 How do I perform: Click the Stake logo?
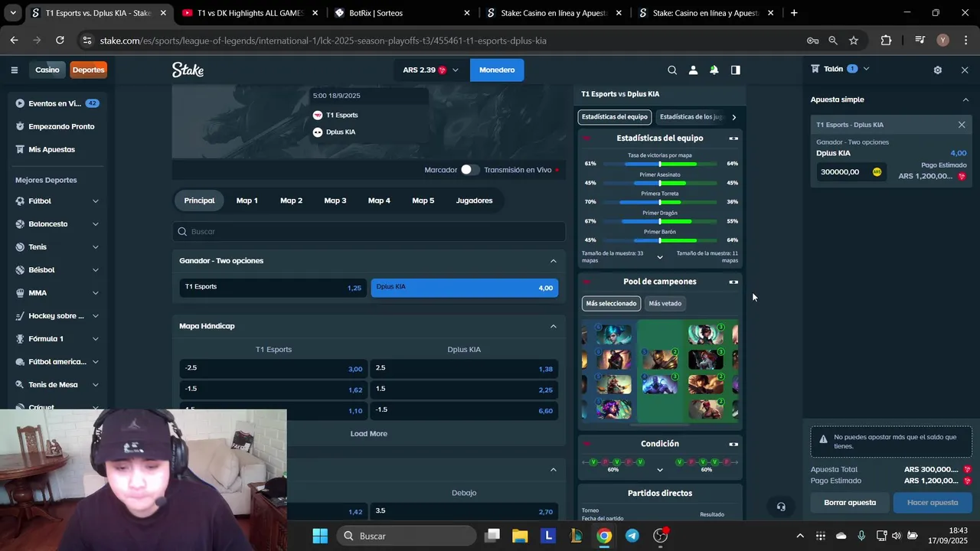pyautogui.click(x=188, y=70)
